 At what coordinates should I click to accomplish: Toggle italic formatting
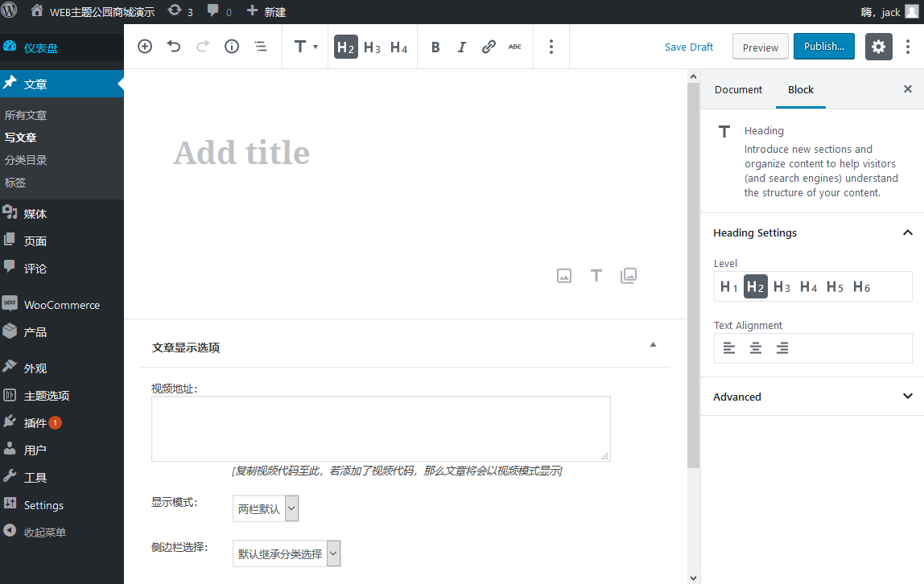pyautogui.click(x=461, y=46)
